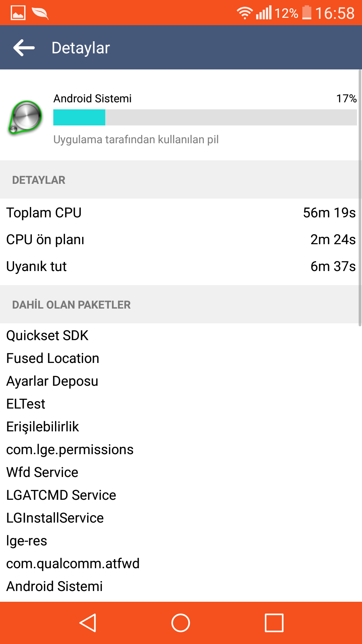Viewport: 362px width, 644px height.
Task: Tap Fused Location package entry
Action: [53, 358]
